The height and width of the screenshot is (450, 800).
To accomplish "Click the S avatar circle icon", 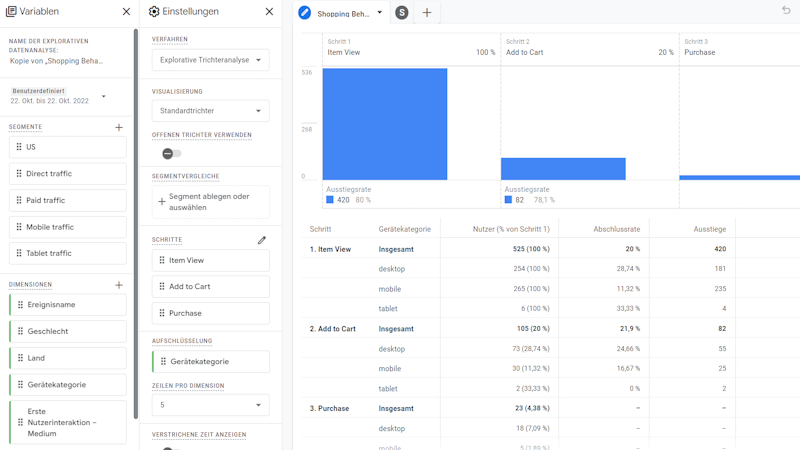I will 401,13.
